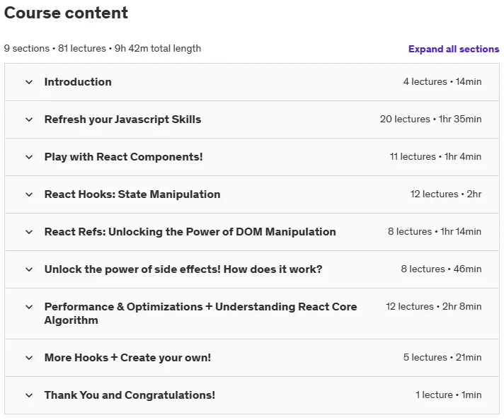Click the React Refs DOM Manipulation title
The height and width of the screenshot is (420, 504).
coord(190,232)
